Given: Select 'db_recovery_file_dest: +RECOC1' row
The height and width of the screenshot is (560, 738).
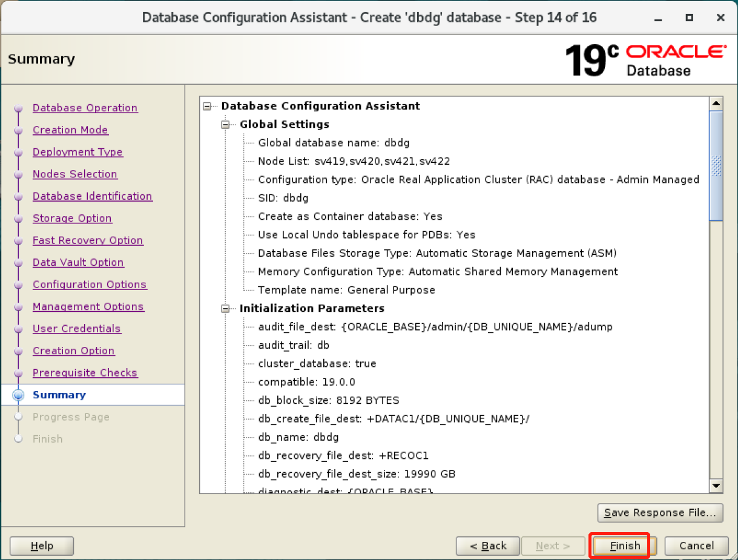Looking at the screenshot, I should tap(343, 456).
